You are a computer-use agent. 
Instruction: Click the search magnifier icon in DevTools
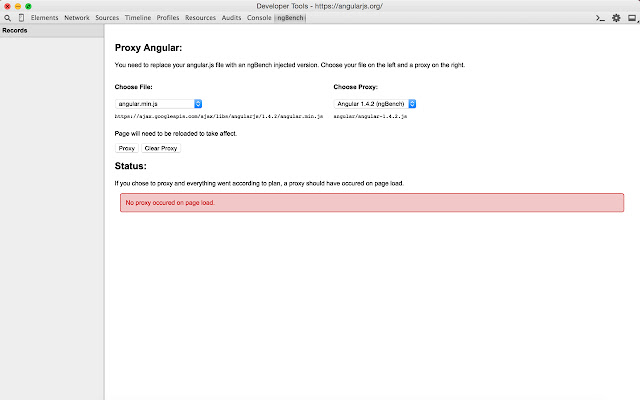(7, 18)
